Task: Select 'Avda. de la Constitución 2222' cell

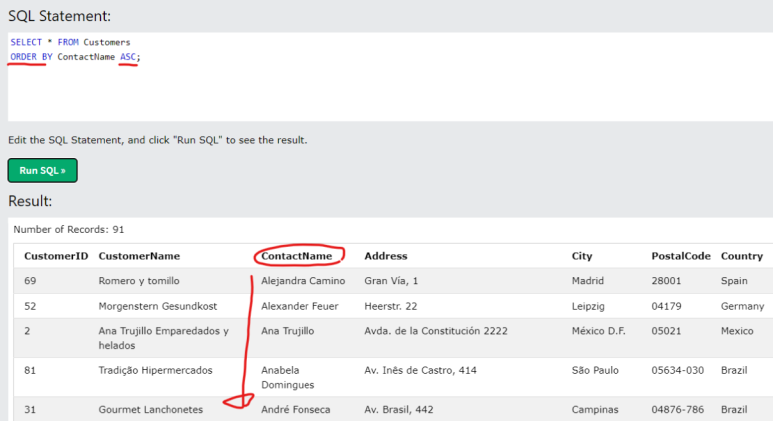Action: pyautogui.click(x=436, y=331)
